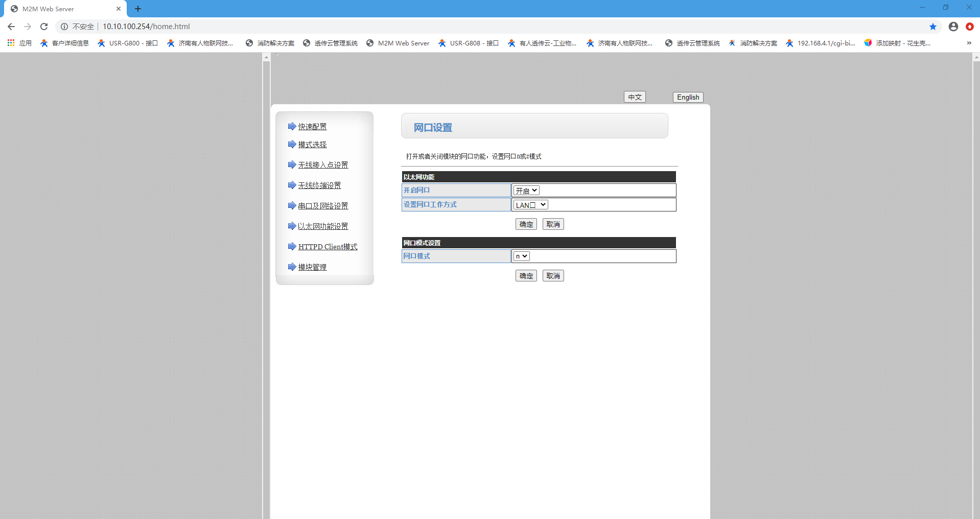Click the site info icon beside 不安全
980x519 pixels.
[64, 27]
